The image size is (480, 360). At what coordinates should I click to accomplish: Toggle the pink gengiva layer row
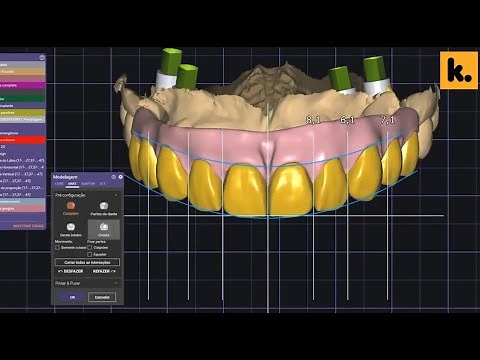[22, 209]
